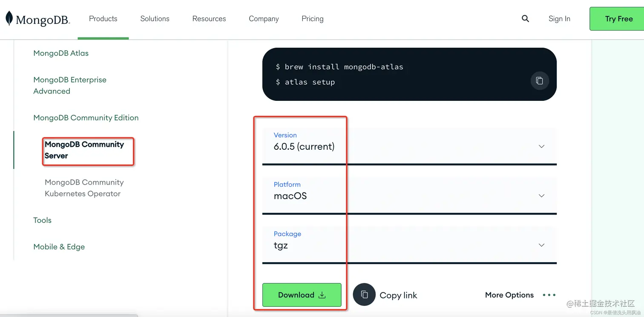Click the MongoDB wordmark text
The height and width of the screenshot is (317, 644).
pyautogui.click(x=43, y=20)
